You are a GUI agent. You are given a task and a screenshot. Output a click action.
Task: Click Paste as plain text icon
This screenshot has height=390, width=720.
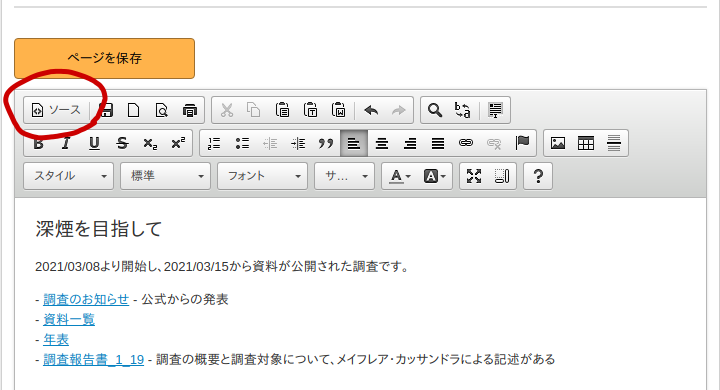310,110
